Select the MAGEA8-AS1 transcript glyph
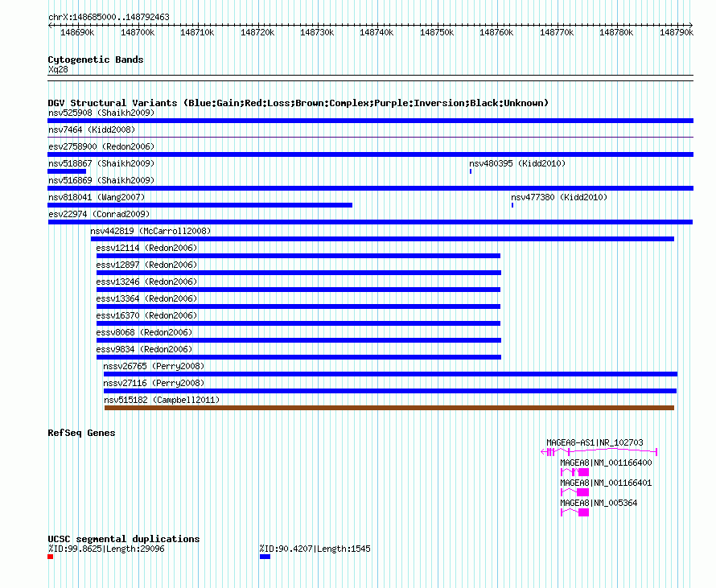Image resolution: width=716 pixels, height=588 pixels. click(599, 452)
